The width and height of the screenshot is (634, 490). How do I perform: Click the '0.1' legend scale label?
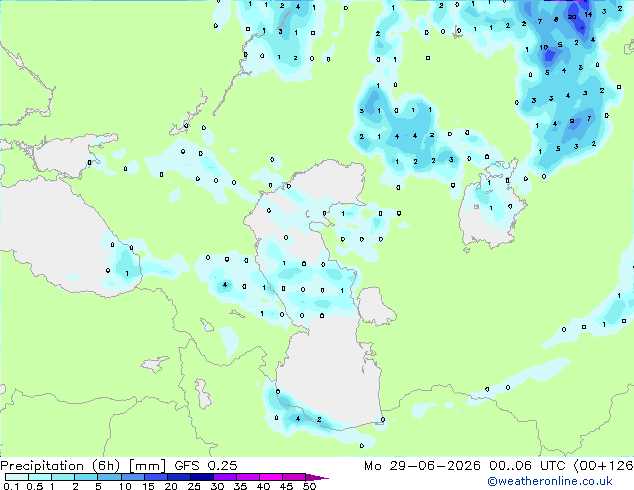pyautogui.click(x=12, y=486)
